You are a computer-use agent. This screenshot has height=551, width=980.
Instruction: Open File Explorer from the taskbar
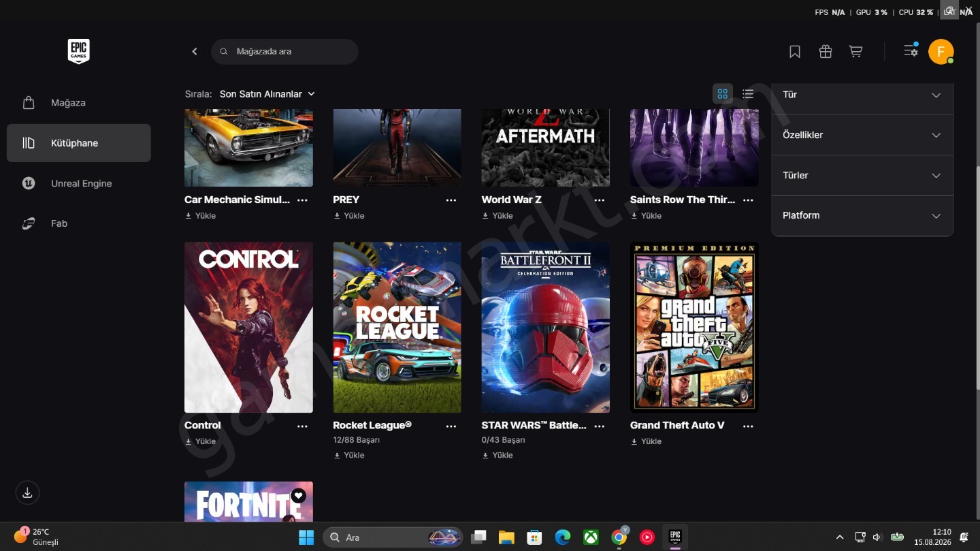[506, 537]
